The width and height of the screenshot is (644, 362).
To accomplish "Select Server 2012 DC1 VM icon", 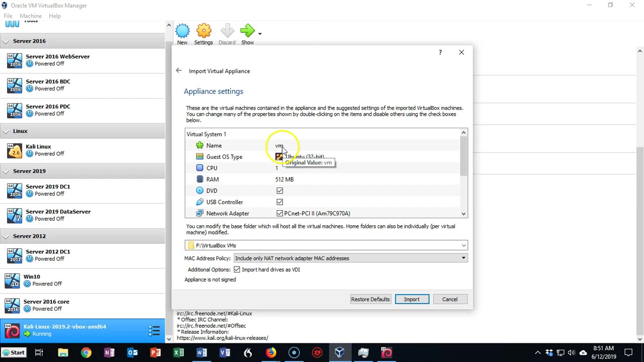I will pos(15,255).
